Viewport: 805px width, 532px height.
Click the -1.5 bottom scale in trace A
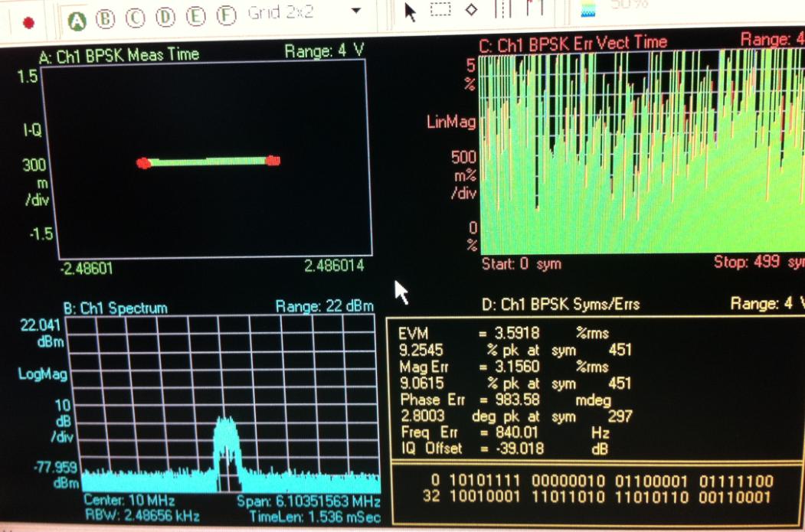point(41,234)
